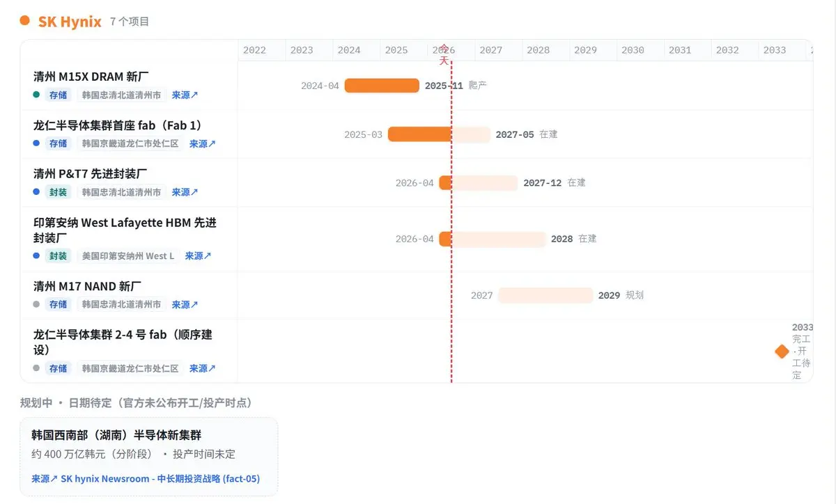Click the 封装 tag under 清州 P&T7 先进封装厂

(59, 192)
